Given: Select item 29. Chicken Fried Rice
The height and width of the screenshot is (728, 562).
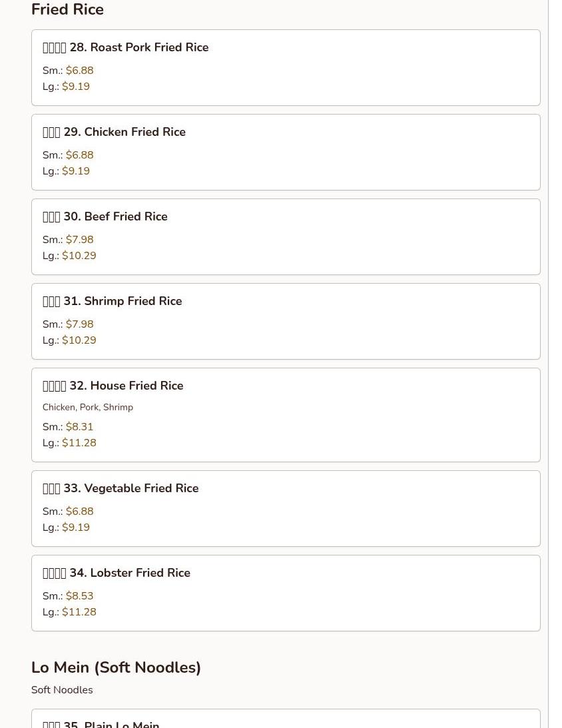Looking at the screenshot, I should (x=286, y=153).
